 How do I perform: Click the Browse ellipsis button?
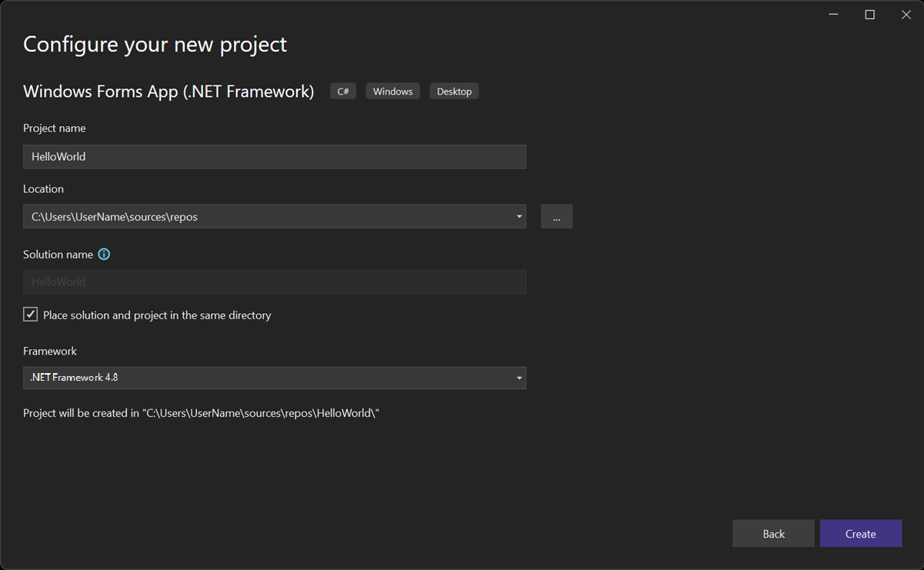pos(556,216)
